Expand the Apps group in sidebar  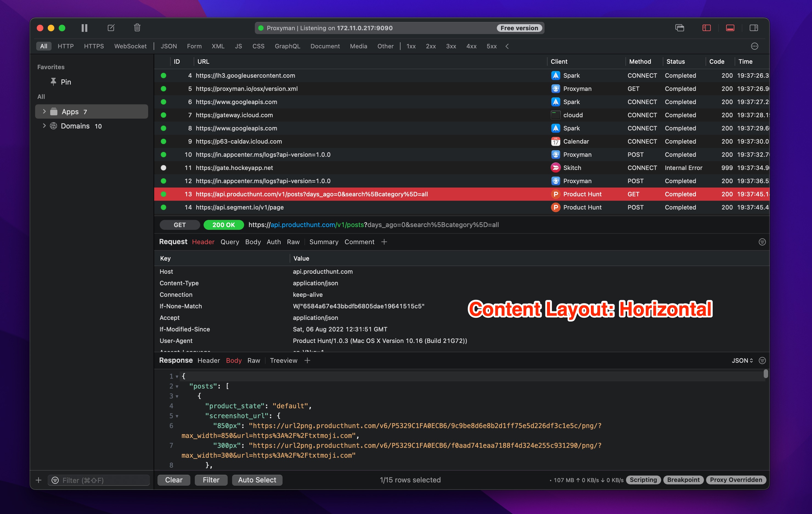tap(44, 111)
